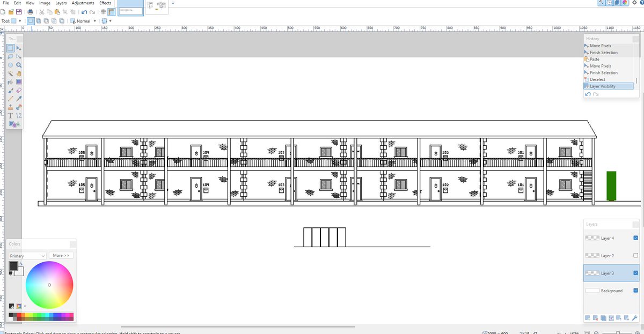
Task: Click the More >> button
Action: (x=61, y=255)
